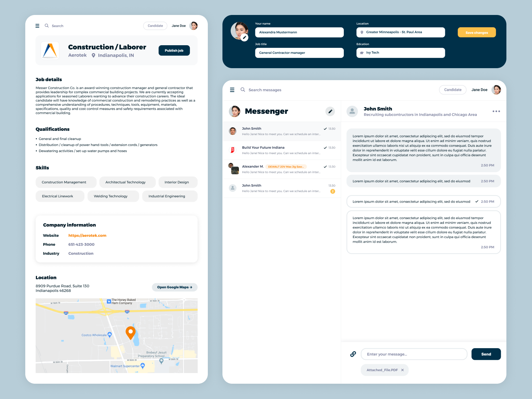
Task: Open the chat options three-dot menu
Action: (x=496, y=111)
